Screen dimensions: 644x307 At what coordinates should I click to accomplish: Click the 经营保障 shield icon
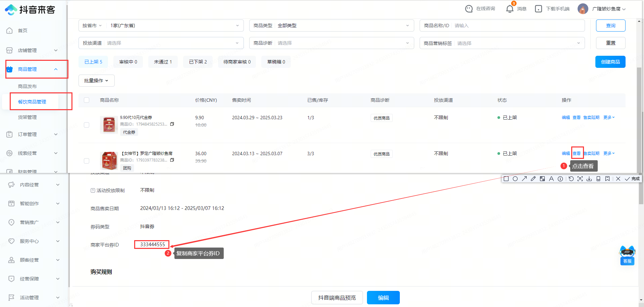tap(11, 279)
